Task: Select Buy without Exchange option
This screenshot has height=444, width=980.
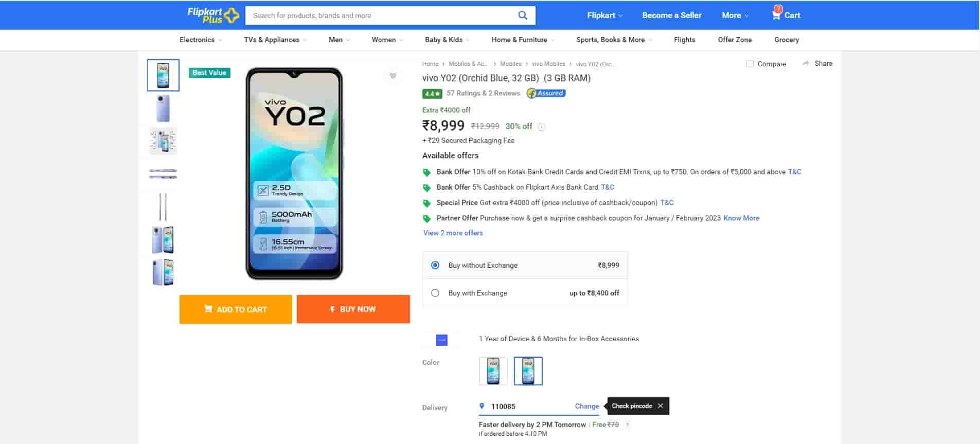Action: click(x=435, y=265)
